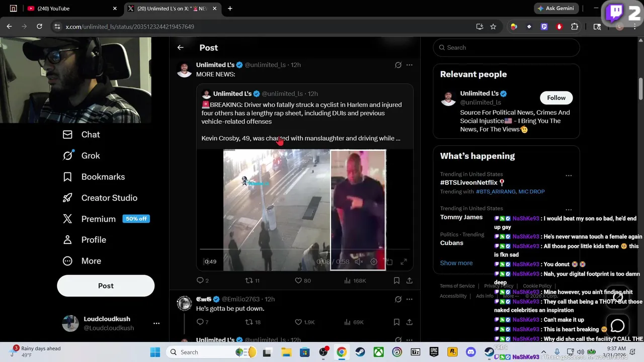Open Creator Studio in the sidebar
Viewport: 644px width, 362px height.
click(x=100, y=198)
